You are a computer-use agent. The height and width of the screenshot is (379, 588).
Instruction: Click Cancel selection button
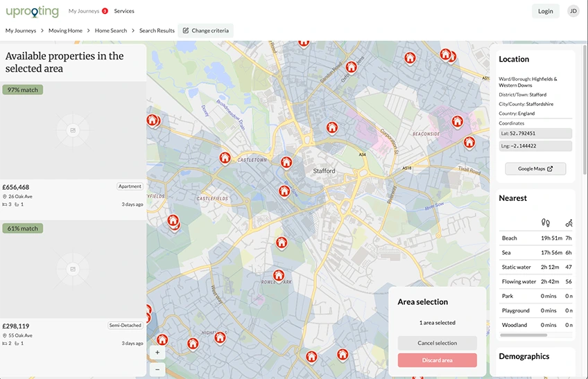point(437,343)
